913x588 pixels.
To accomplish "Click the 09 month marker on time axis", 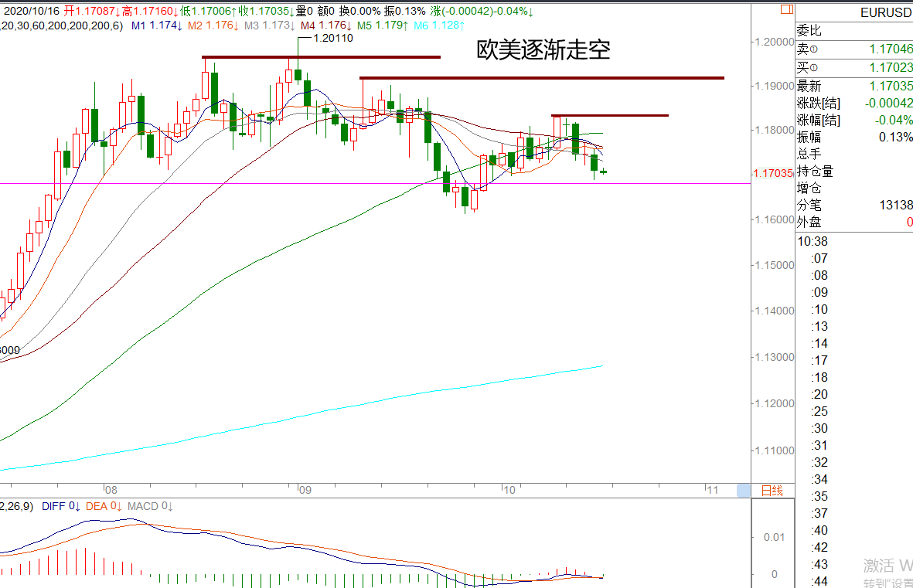I will pos(305,490).
